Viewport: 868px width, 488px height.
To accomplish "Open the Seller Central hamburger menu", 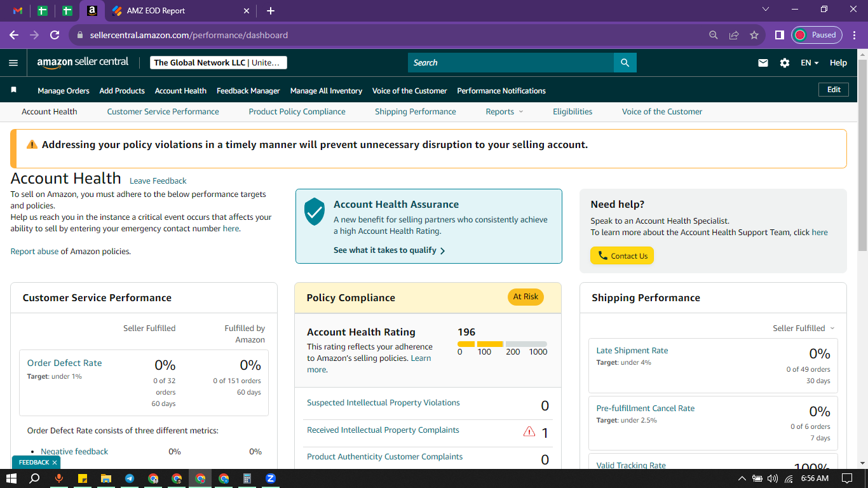I will (13, 63).
